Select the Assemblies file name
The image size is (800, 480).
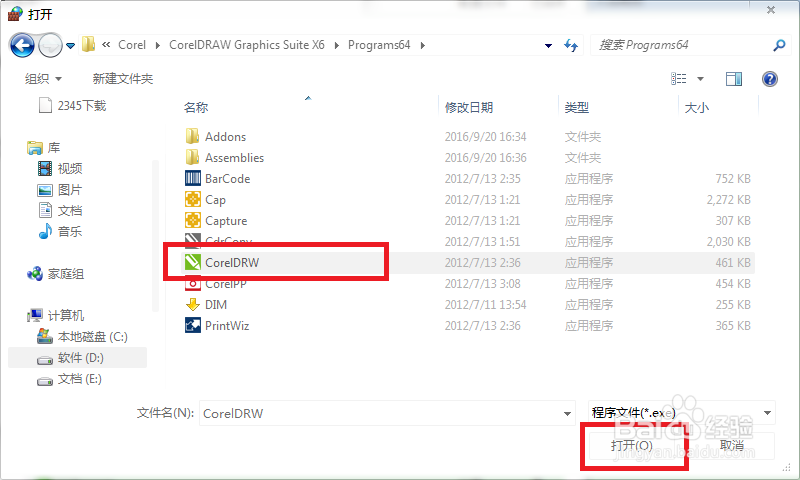234,158
